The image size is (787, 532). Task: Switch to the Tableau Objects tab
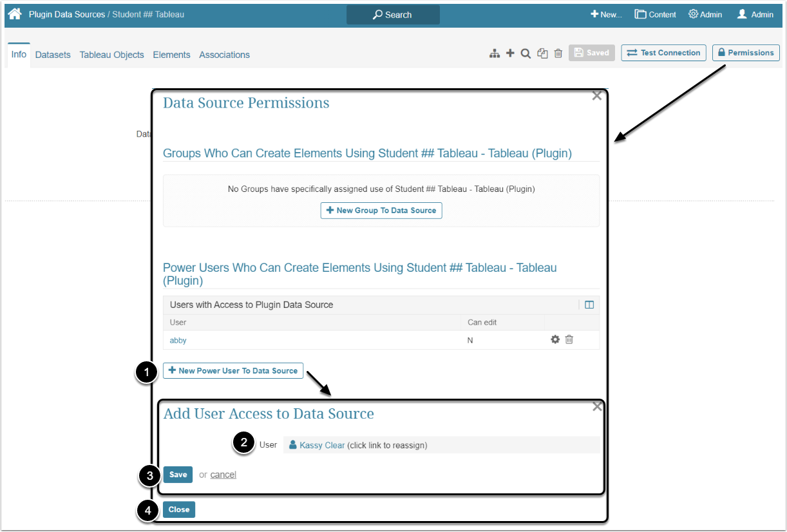[x=112, y=55]
